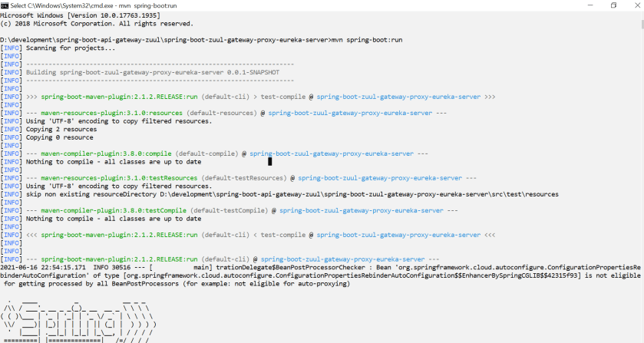Click the Spring ASCII art banner
The height and width of the screenshot is (343, 644).
click(x=78, y=322)
